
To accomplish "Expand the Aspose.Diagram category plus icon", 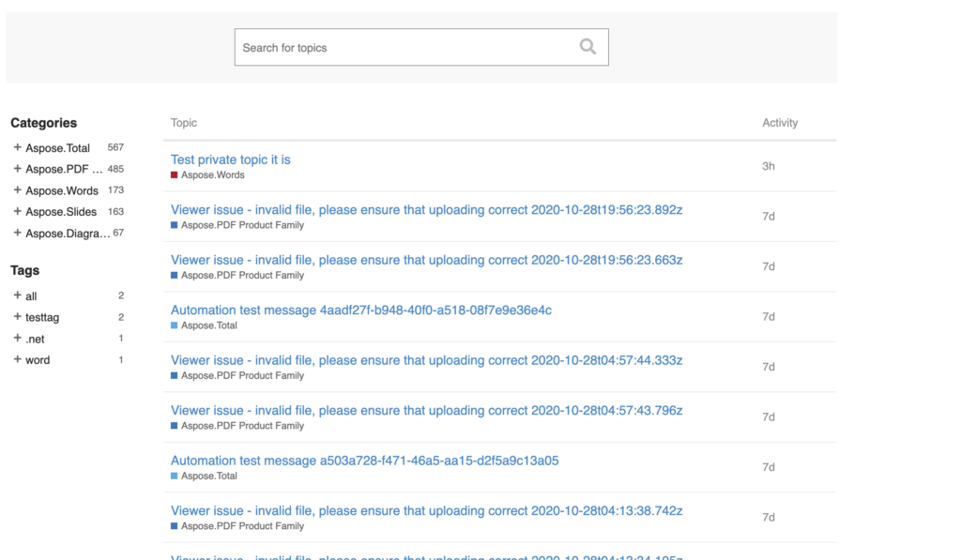I will tap(17, 233).
